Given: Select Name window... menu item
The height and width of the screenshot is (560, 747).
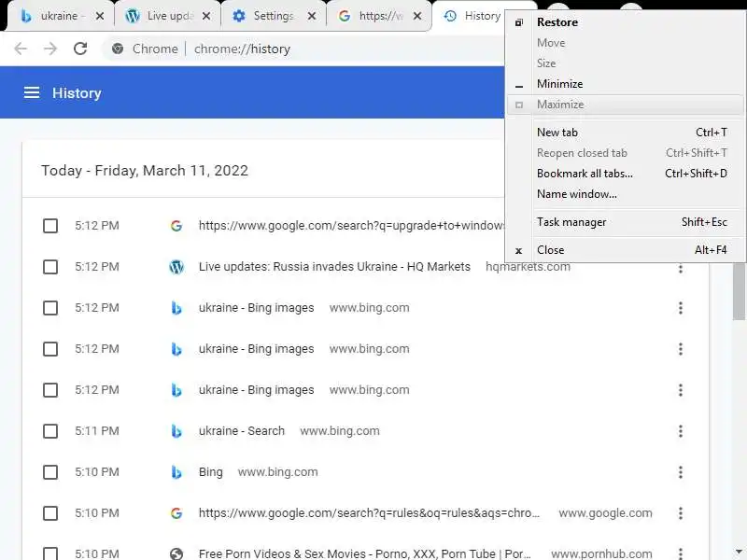Looking at the screenshot, I should coord(625,194).
